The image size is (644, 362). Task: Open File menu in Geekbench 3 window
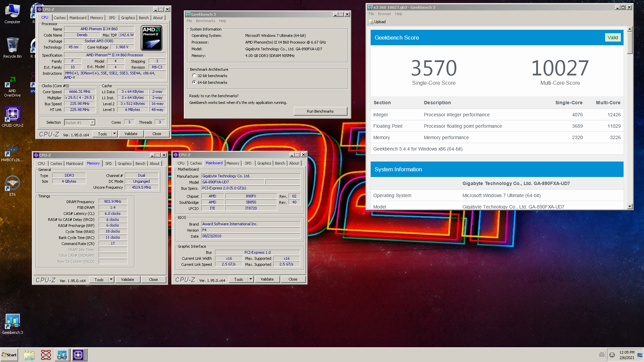[x=190, y=21]
